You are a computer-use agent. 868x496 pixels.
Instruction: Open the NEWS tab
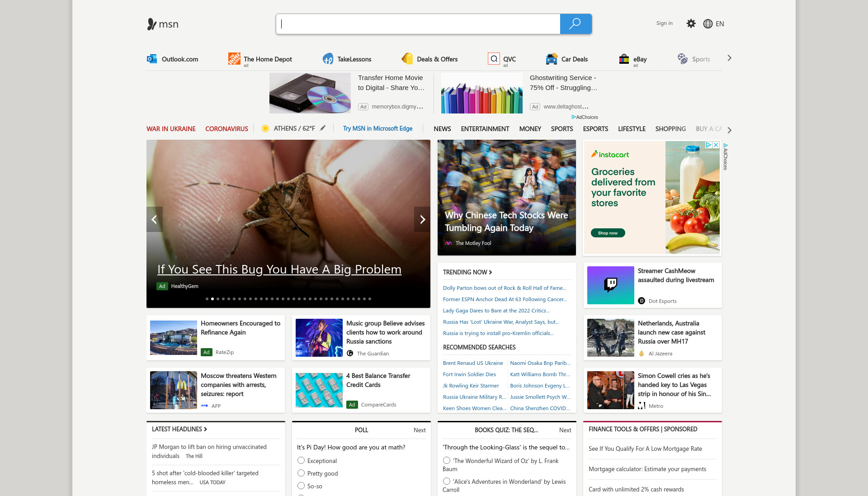click(442, 129)
